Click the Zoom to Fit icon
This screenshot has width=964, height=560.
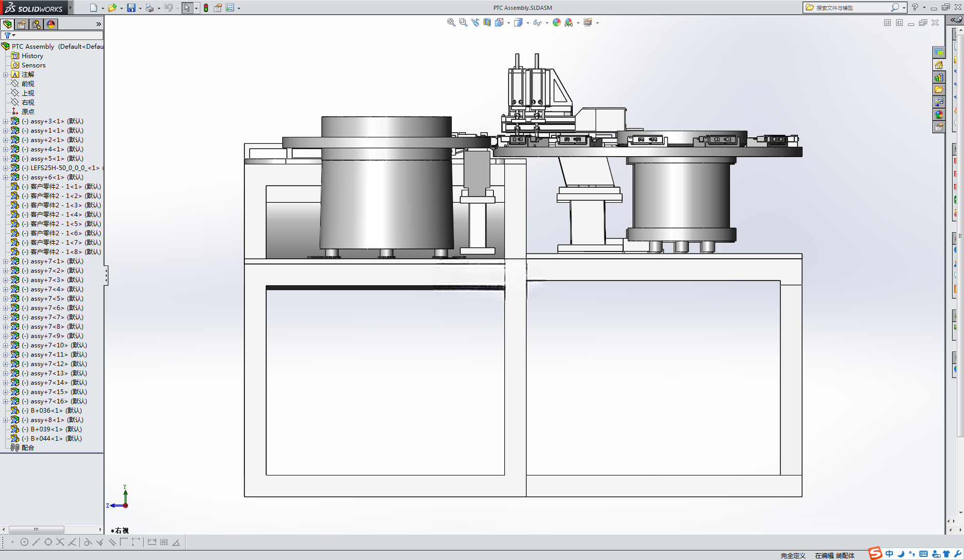point(451,22)
